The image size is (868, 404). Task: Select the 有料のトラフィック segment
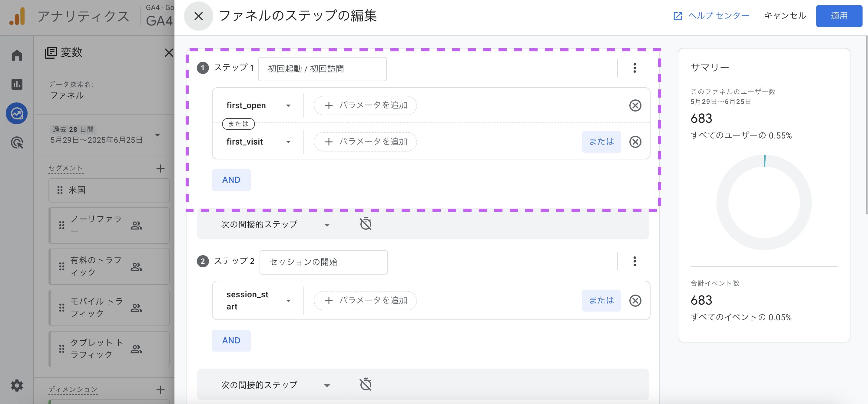109,266
